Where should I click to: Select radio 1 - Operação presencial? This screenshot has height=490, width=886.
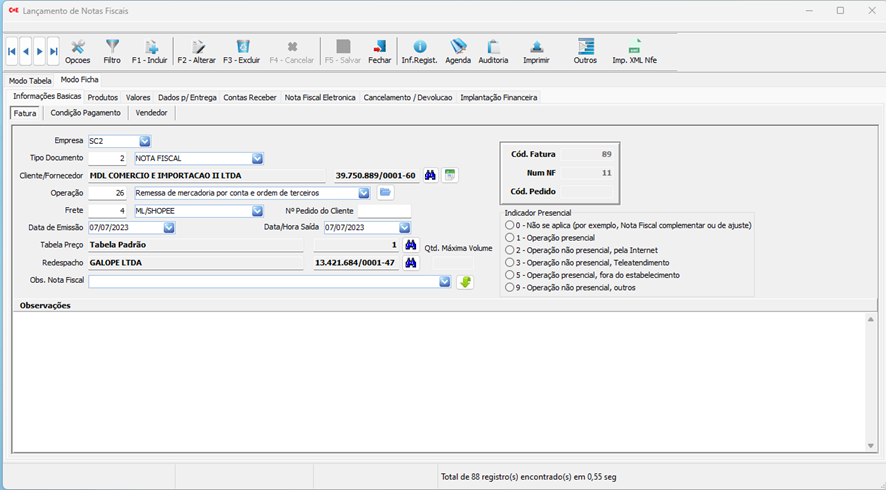[x=511, y=238]
